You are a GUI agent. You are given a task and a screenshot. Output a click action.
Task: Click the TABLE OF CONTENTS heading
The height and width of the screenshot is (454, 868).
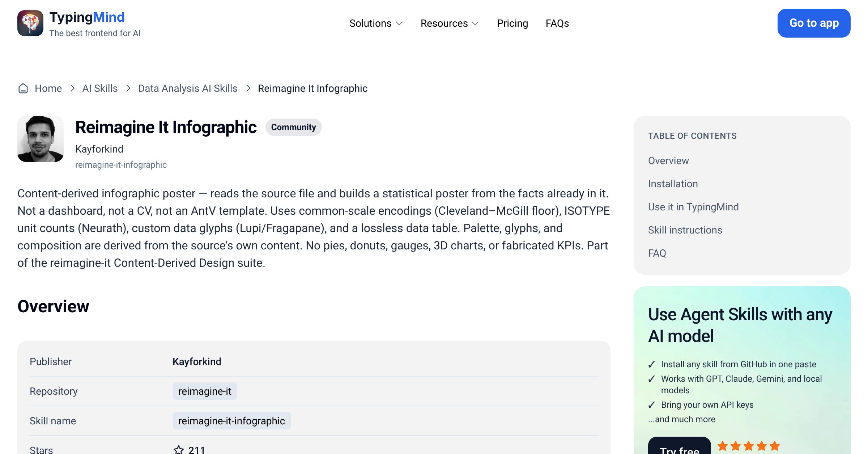pyautogui.click(x=692, y=136)
